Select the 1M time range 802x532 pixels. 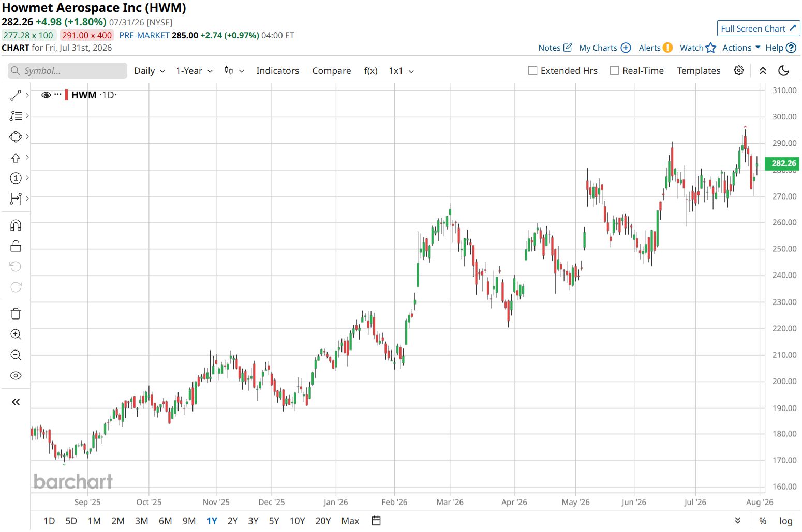point(94,521)
